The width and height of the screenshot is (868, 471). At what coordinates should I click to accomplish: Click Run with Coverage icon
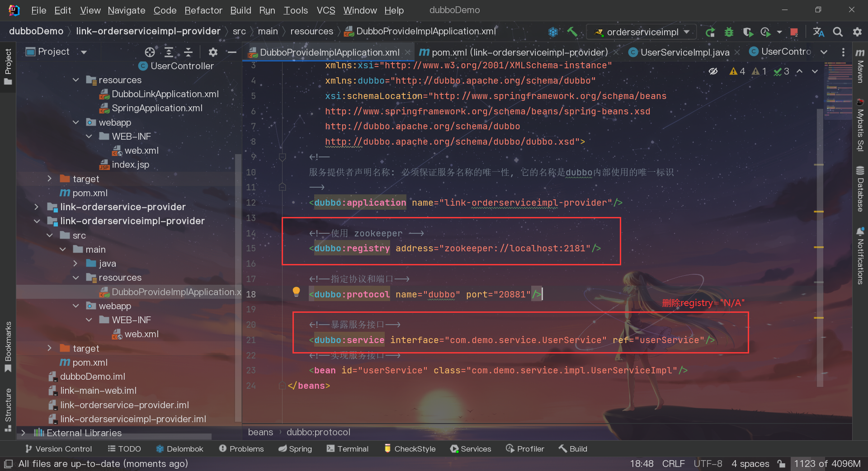[x=748, y=32]
